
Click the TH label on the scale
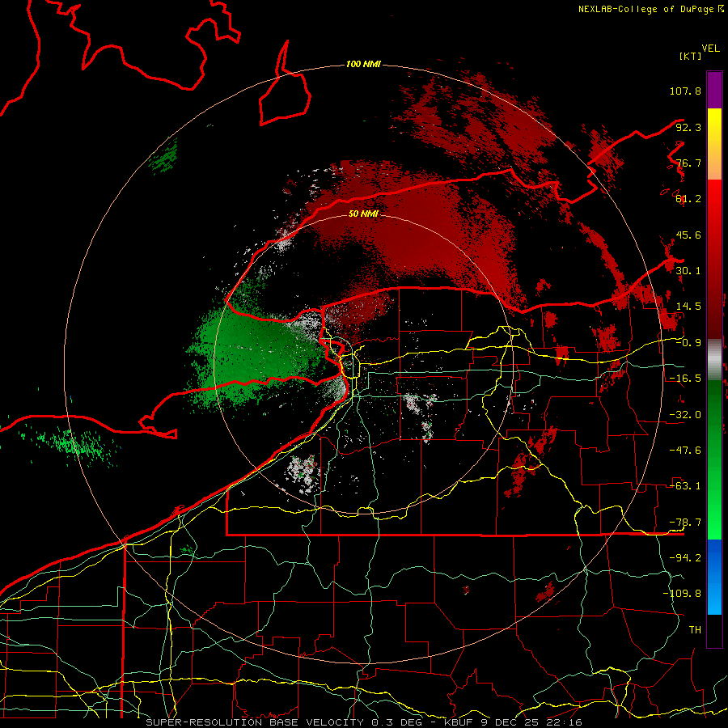coord(695,630)
